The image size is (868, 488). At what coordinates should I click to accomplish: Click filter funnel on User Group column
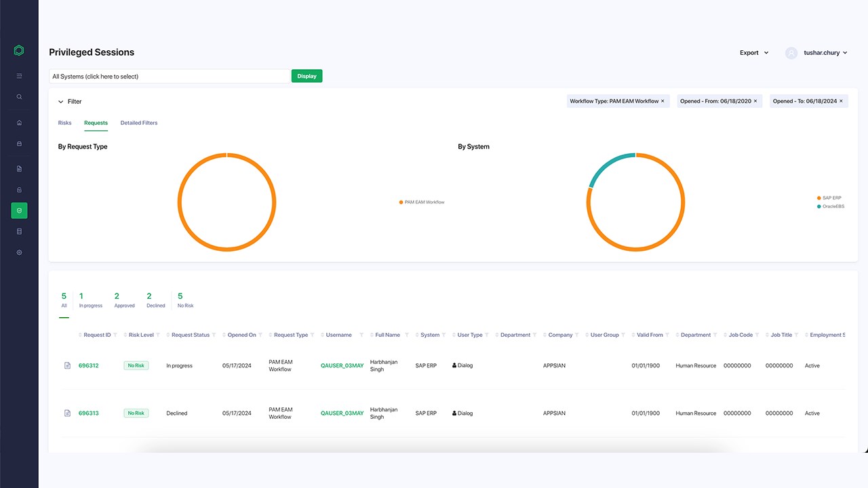[x=624, y=335]
